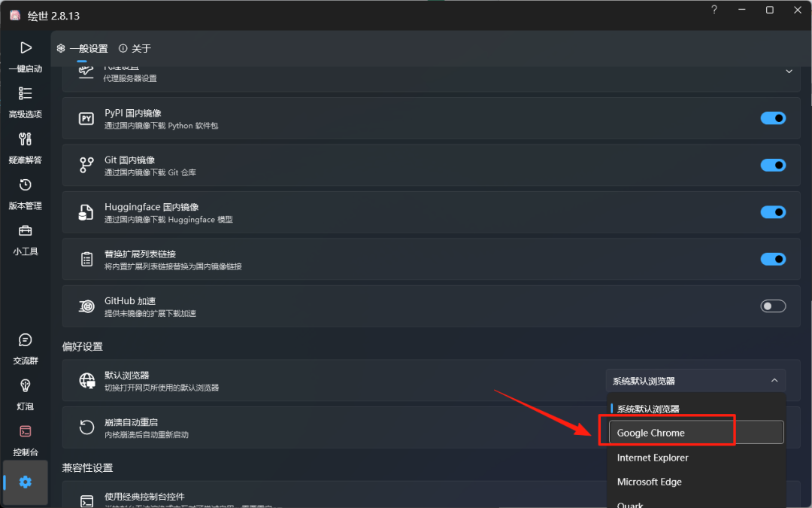
Task: Enable the GitHub 加速 toggle
Action: point(773,306)
